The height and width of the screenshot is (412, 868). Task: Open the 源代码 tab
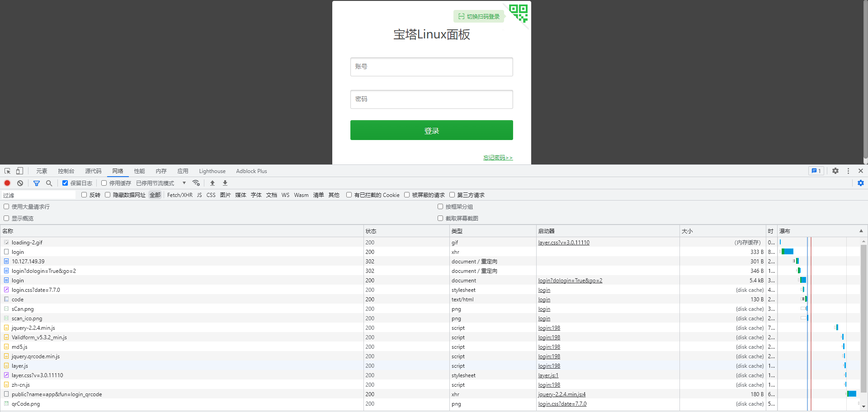[93, 171]
